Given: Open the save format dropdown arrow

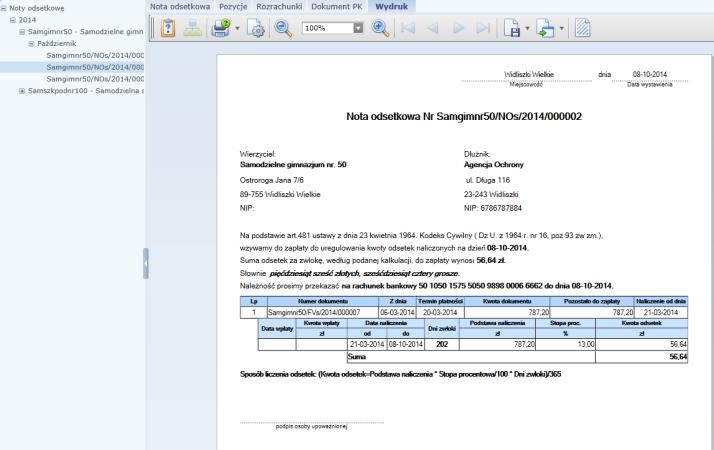Looking at the screenshot, I should coord(527,28).
